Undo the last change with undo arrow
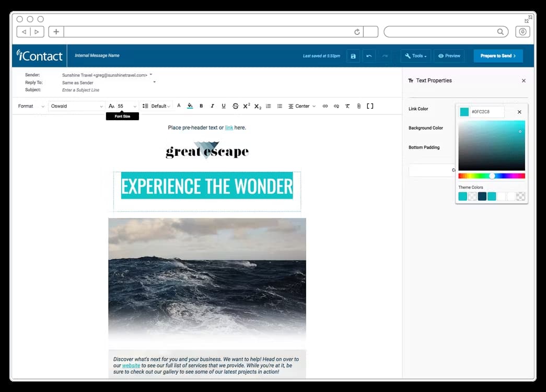546x392 pixels. point(369,56)
